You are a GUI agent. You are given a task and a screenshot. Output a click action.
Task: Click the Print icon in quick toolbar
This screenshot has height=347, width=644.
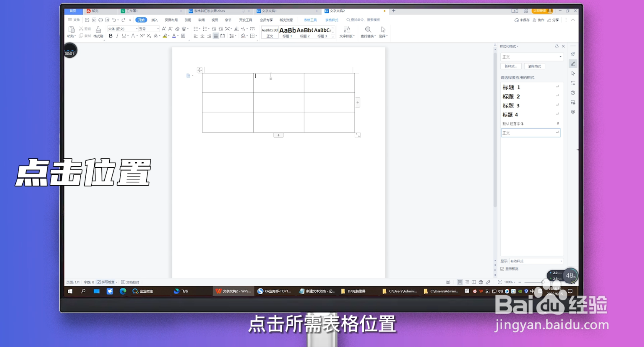(x=100, y=20)
